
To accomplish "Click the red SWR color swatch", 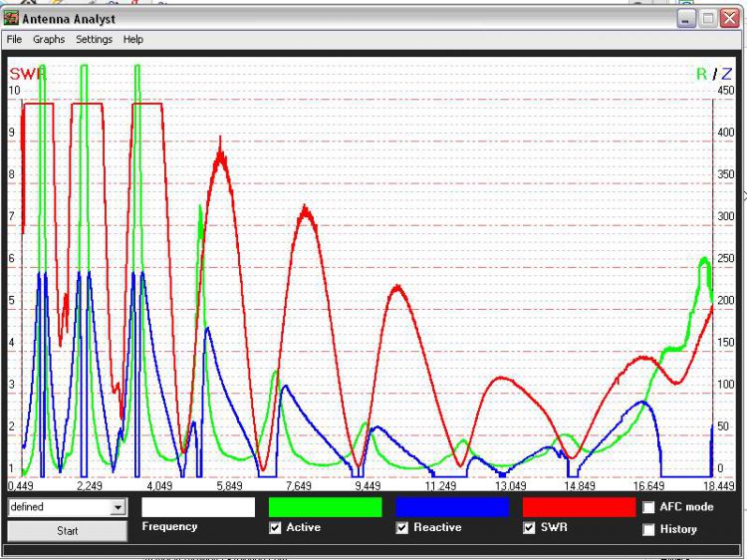I will pyautogui.click(x=580, y=507).
